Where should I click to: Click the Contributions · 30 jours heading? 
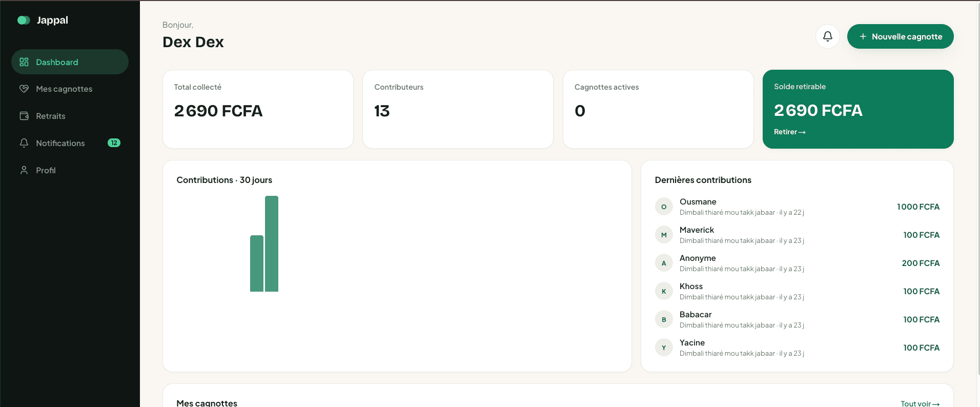tap(224, 180)
